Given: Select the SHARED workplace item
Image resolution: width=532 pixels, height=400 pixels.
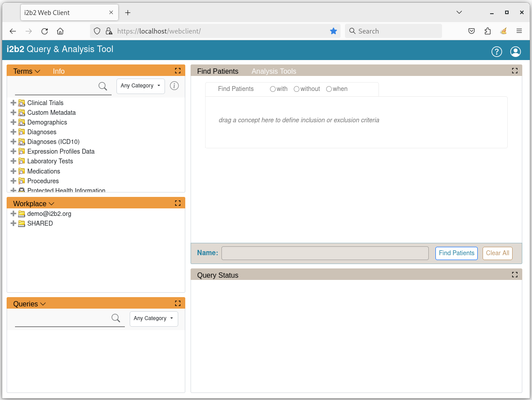Looking at the screenshot, I should click(x=40, y=223).
